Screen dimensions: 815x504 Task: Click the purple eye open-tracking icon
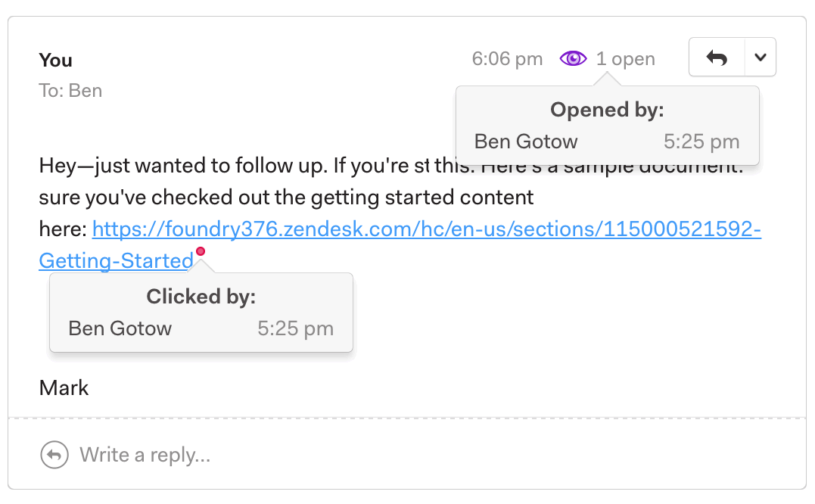(x=573, y=58)
